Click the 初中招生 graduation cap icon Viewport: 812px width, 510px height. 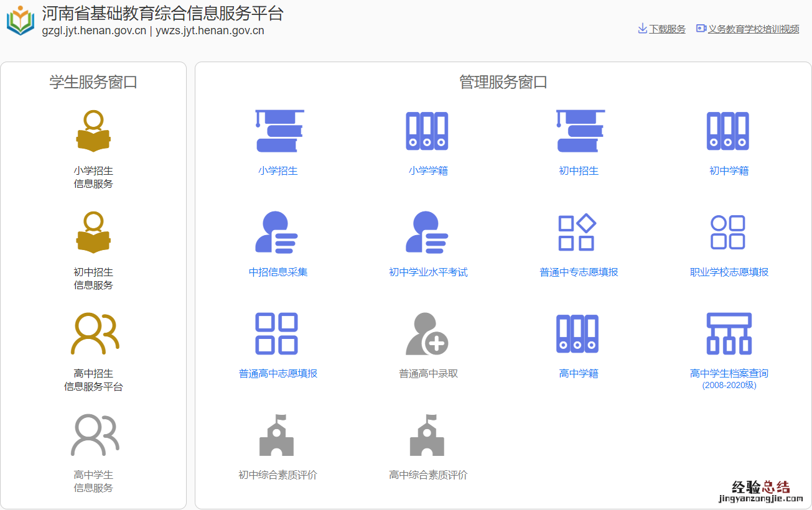pos(579,131)
